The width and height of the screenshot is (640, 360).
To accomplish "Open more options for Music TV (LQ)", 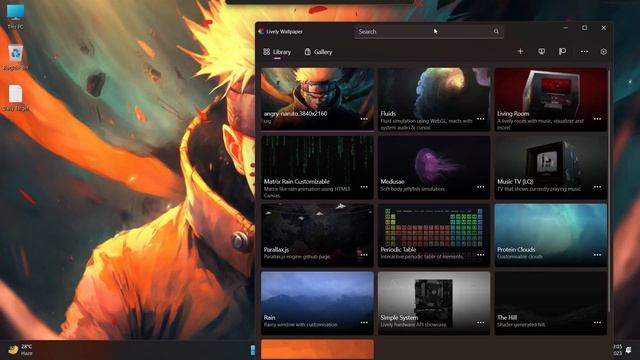I will [597, 187].
